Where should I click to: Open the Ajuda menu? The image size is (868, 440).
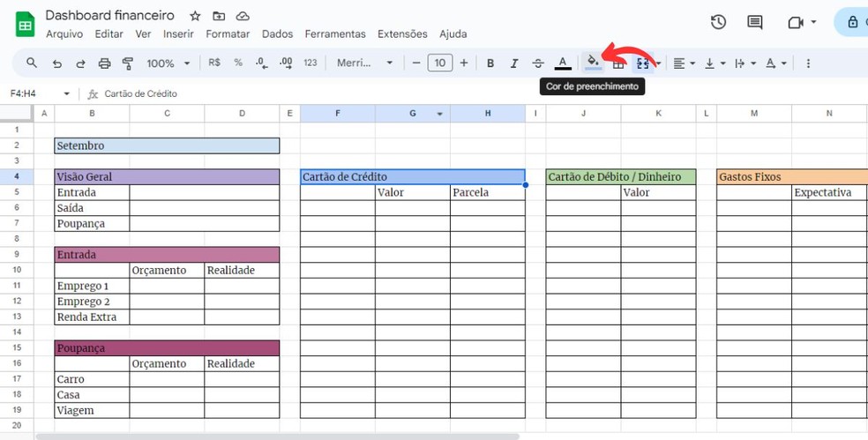coord(453,34)
